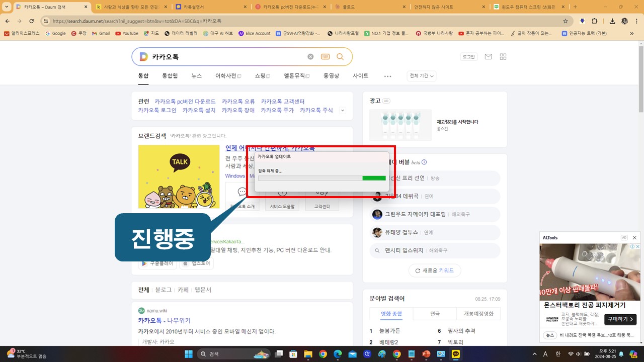The width and height of the screenshot is (644, 362).
Task: Switch to 쇼핑 search tab
Action: 262,76
